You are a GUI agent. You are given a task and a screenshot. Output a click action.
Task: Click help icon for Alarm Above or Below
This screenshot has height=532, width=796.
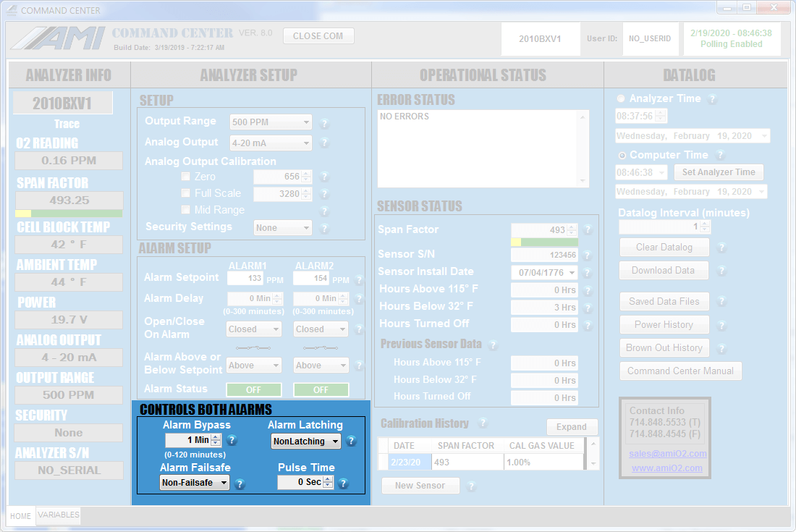point(359,365)
